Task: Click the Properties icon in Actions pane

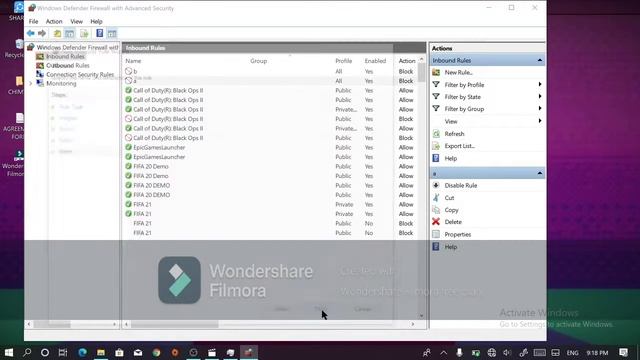Action: 436,234
